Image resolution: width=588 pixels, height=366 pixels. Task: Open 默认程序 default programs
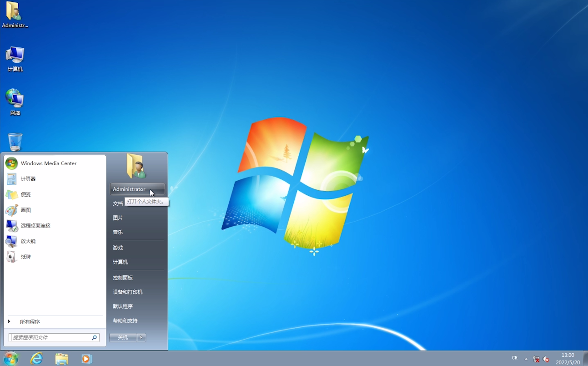coord(137,306)
